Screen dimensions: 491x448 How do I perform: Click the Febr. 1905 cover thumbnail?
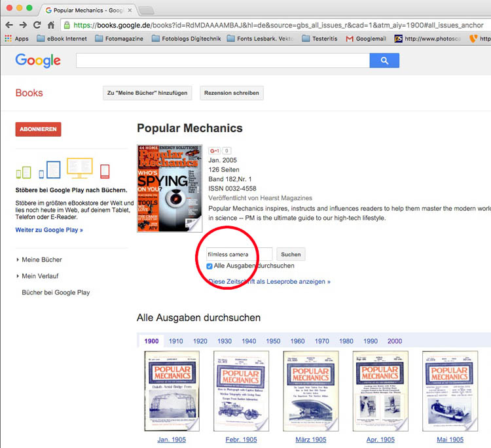241,391
